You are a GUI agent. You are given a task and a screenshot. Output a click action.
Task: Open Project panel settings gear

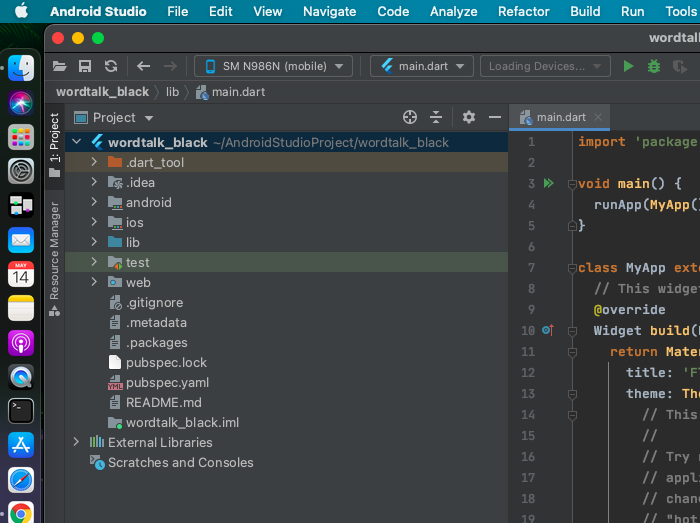[x=469, y=117]
